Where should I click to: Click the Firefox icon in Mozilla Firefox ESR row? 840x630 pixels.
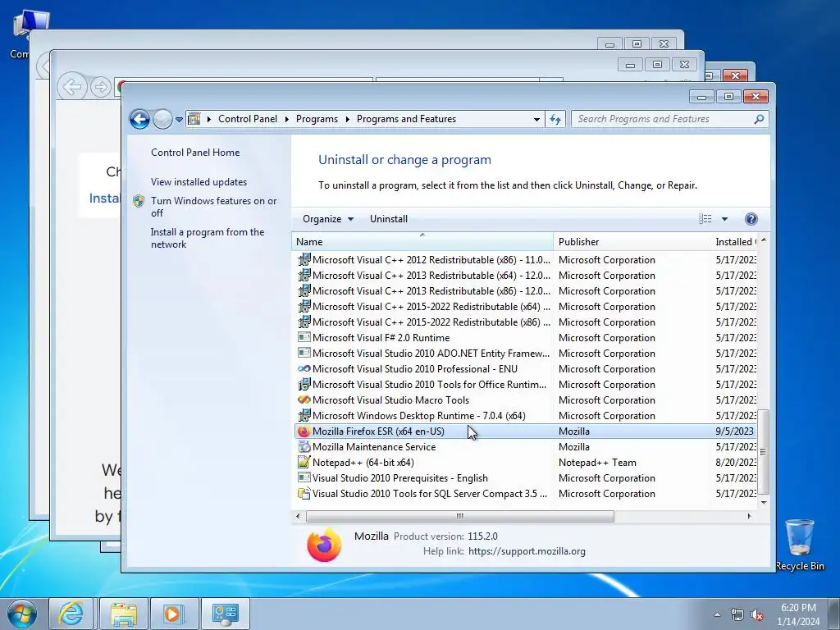(x=304, y=431)
